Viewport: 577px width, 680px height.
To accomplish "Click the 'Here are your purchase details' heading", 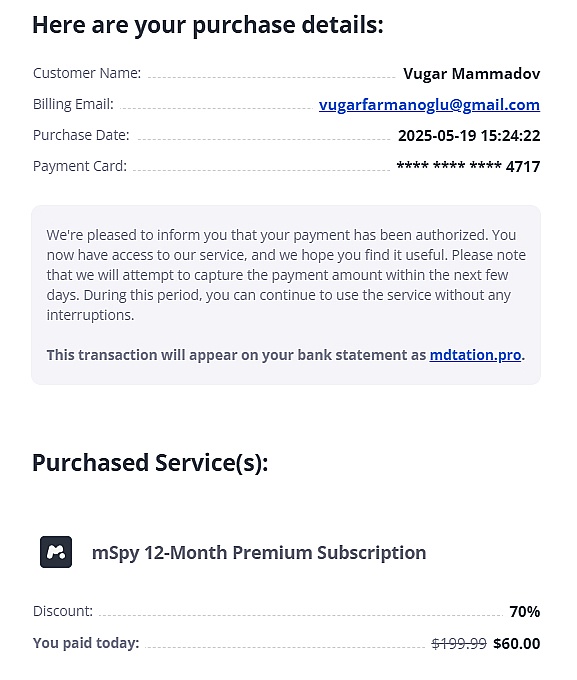I will [x=208, y=25].
